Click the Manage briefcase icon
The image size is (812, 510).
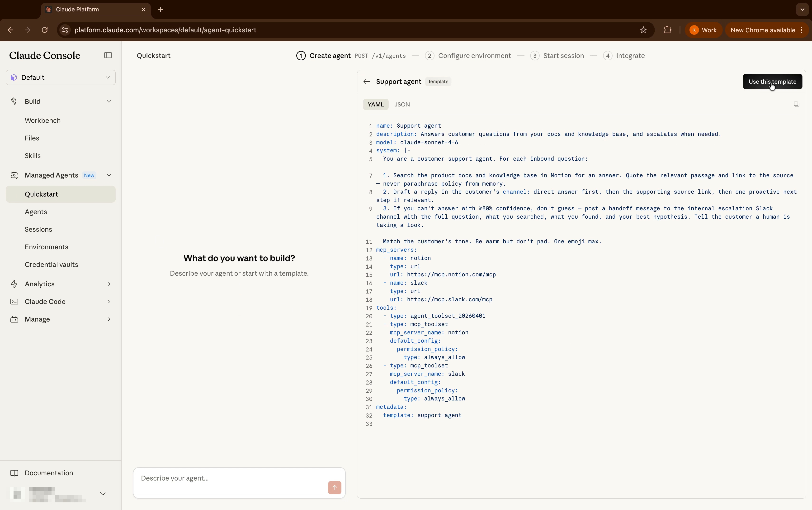pyautogui.click(x=14, y=319)
